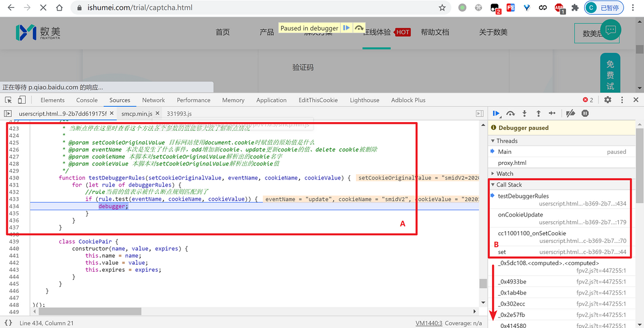Resume script execution in debugger toolbar

(x=496, y=113)
